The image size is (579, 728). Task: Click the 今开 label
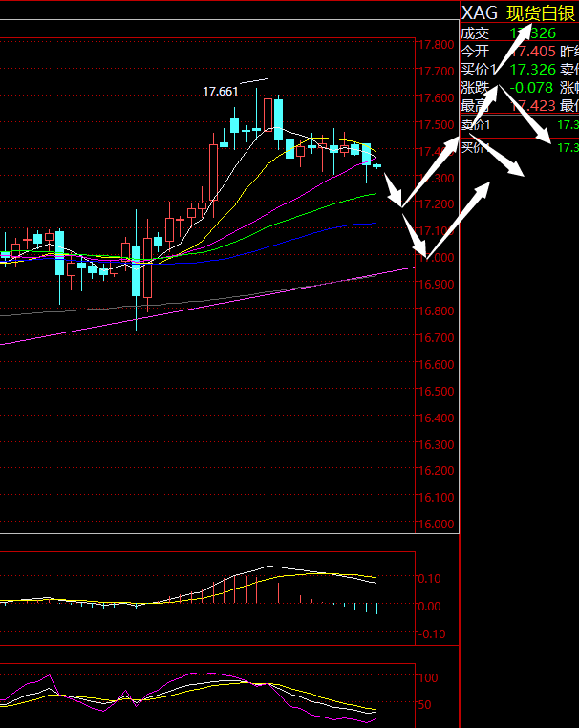click(x=475, y=51)
